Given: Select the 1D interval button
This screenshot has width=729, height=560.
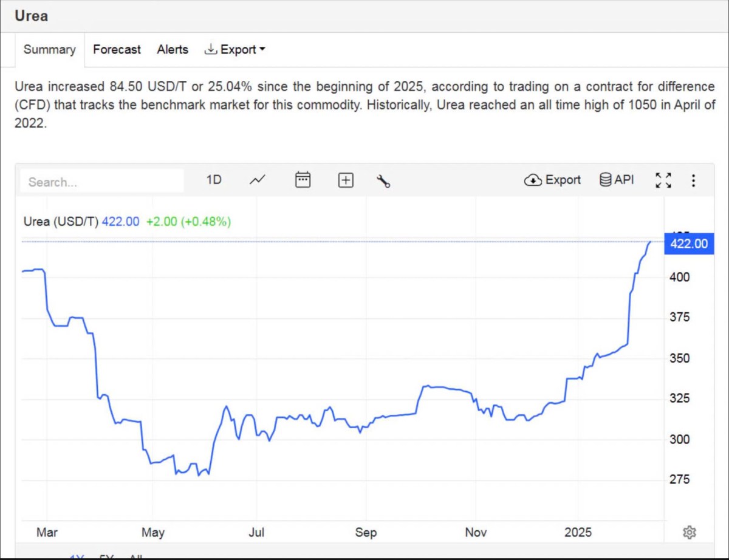Looking at the screenshot, I should [214, 180].
